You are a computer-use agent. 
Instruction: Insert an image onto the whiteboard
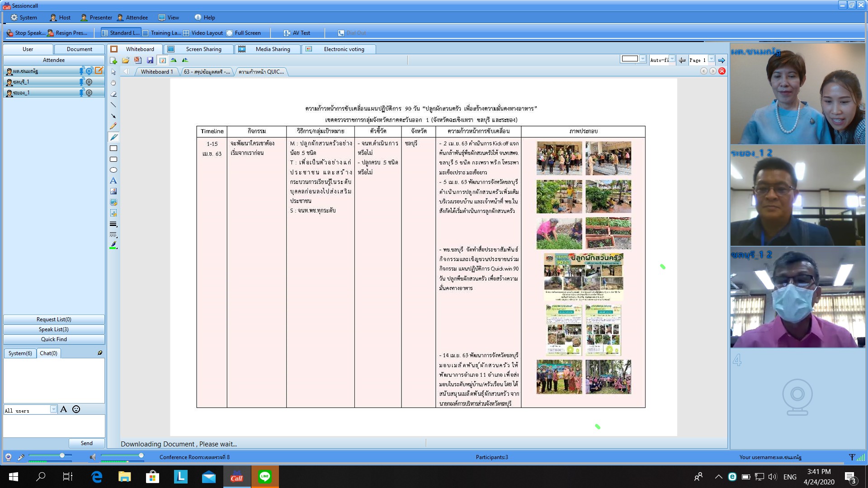click(113, 192)
